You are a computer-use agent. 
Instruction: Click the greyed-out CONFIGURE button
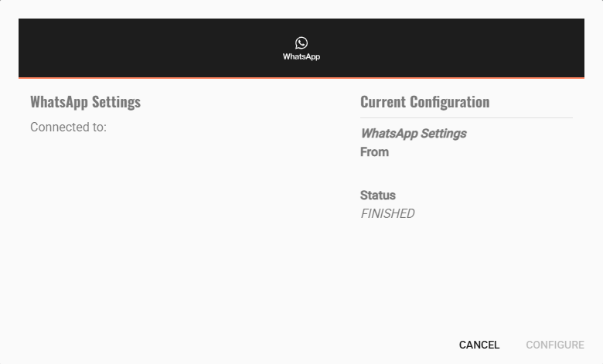point(555,345)
